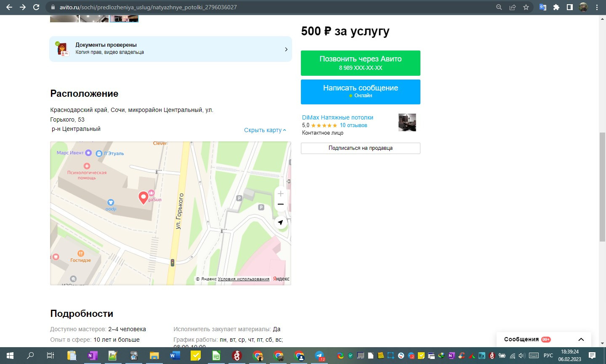This screenshot has height=364, width=606.
Task: Open the touch keyboard tray icon
Action: 534,356
